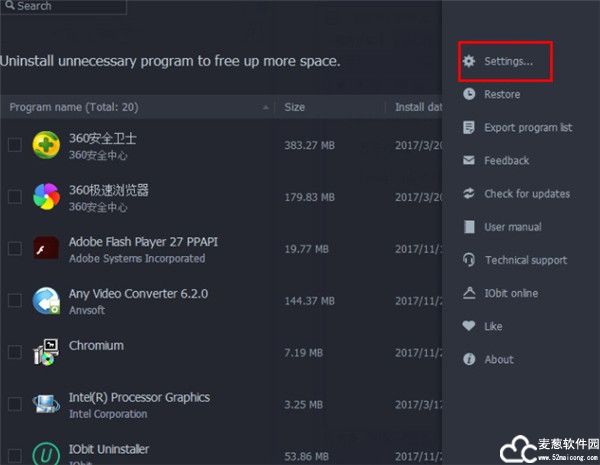Click the 383.27 MB size value

[x=309, y=145]
